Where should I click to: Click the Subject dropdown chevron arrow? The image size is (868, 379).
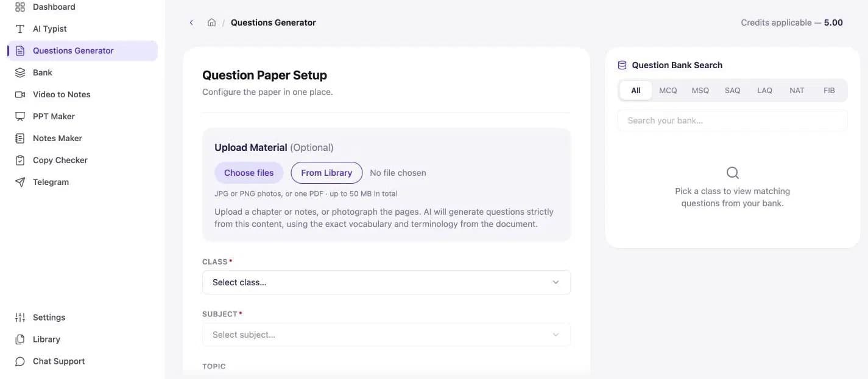point(556,335)
